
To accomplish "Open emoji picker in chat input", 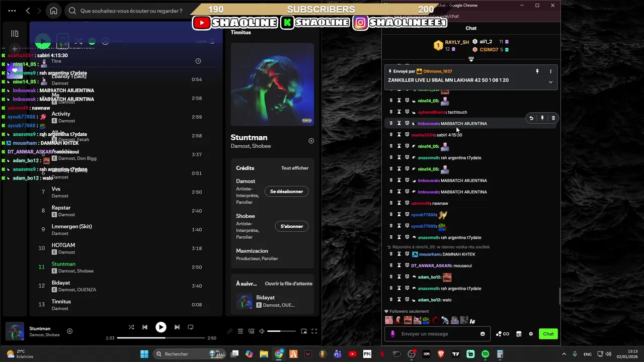I will (482, 334).
